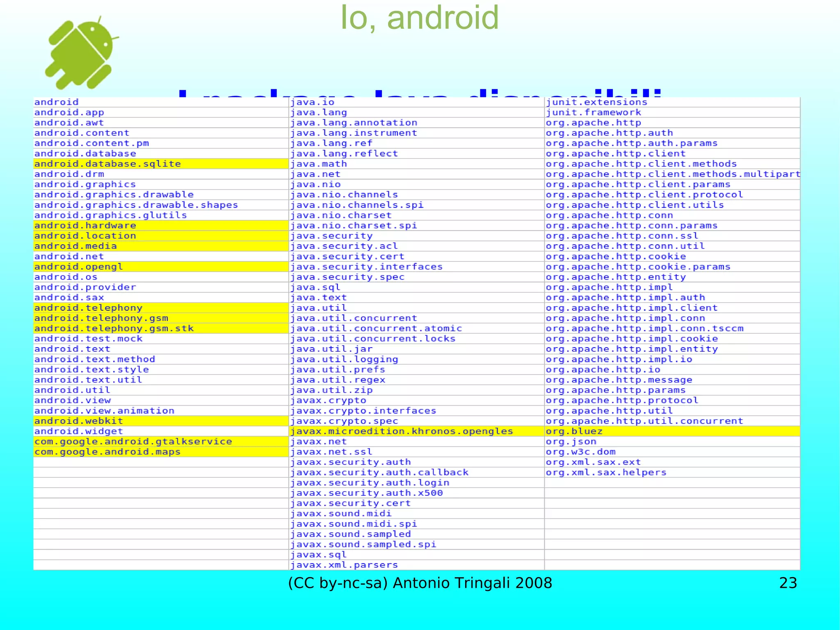Select android.content.pm entry

click(161, 143)
